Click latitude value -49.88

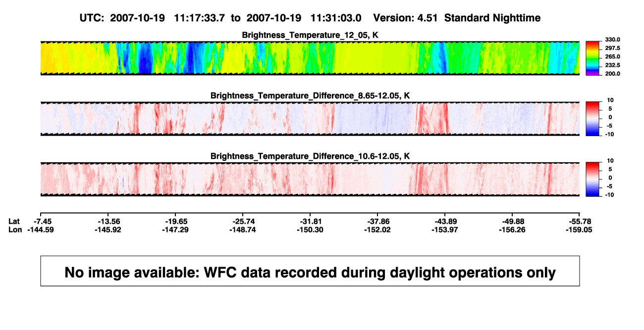point(513,221)
